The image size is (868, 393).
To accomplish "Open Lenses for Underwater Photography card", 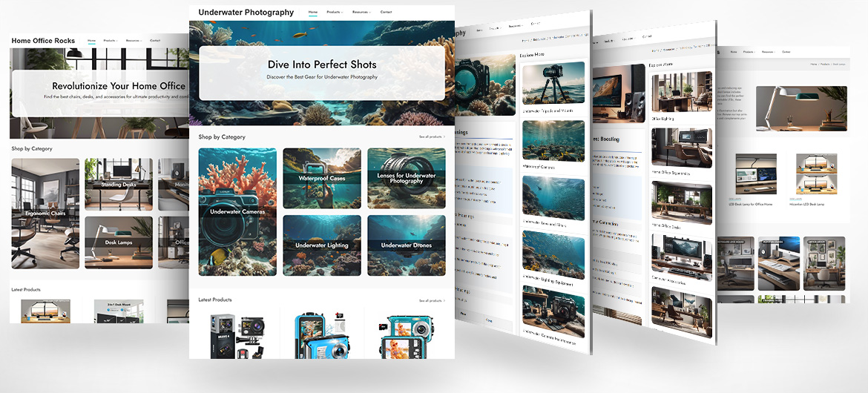I will pos(407,178).
